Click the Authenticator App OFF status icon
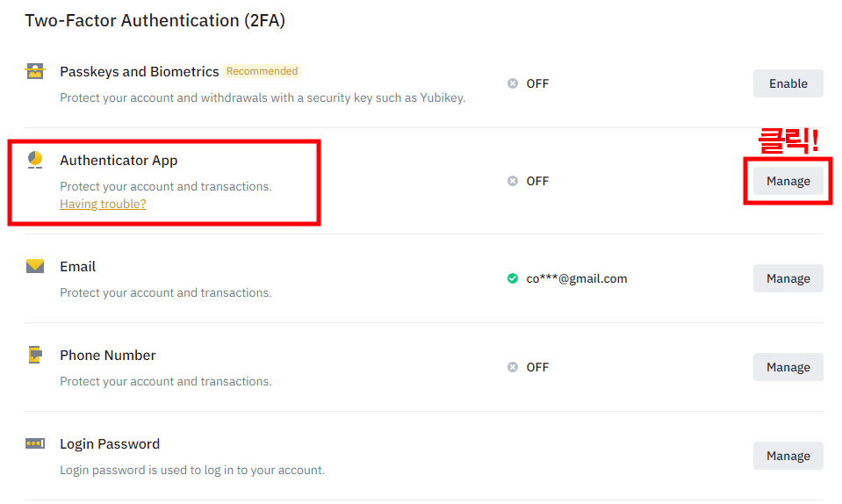This screenshot has width=842, height=504. coord(513,181)
